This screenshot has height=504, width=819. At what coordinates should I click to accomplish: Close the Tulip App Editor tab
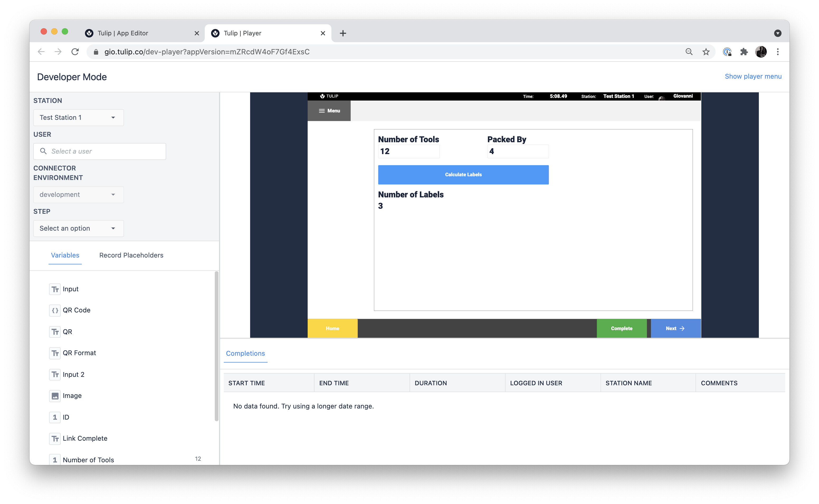click(197, 33)
